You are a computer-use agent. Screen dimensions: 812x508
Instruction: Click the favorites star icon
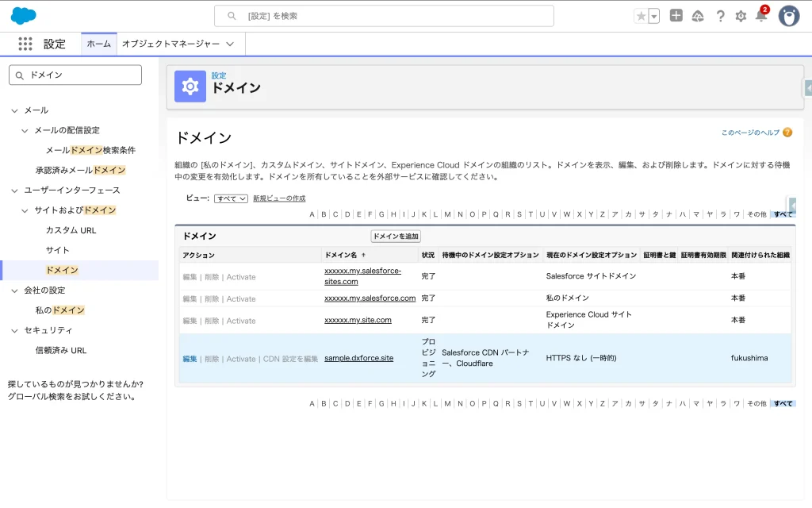(x=641, y=16)
